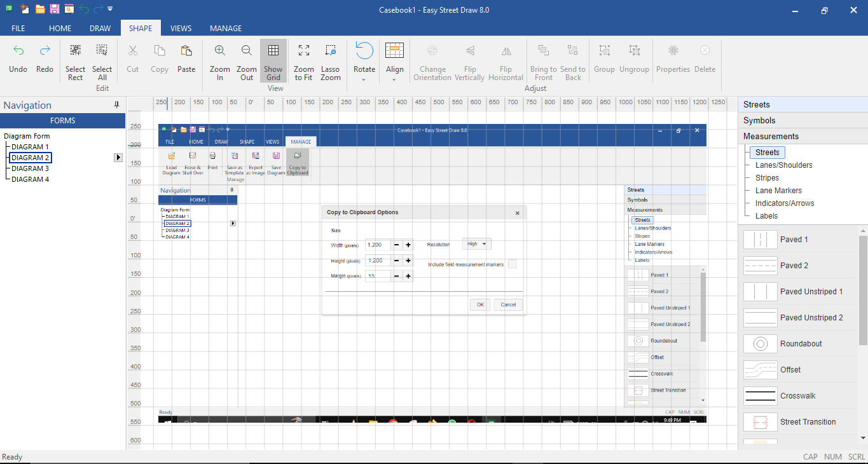Expand the Symbols accordion header
The width and height of the screenshot is (868, 464).
[x=803, y=121]
